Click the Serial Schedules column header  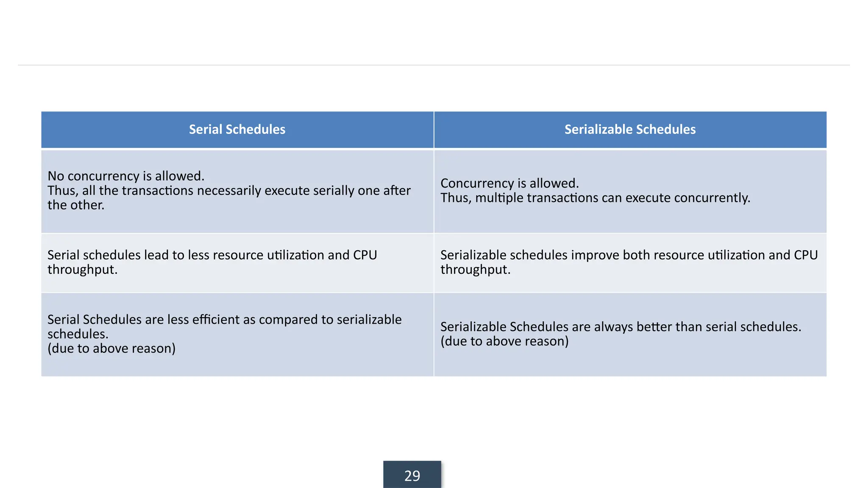point(237,130)
